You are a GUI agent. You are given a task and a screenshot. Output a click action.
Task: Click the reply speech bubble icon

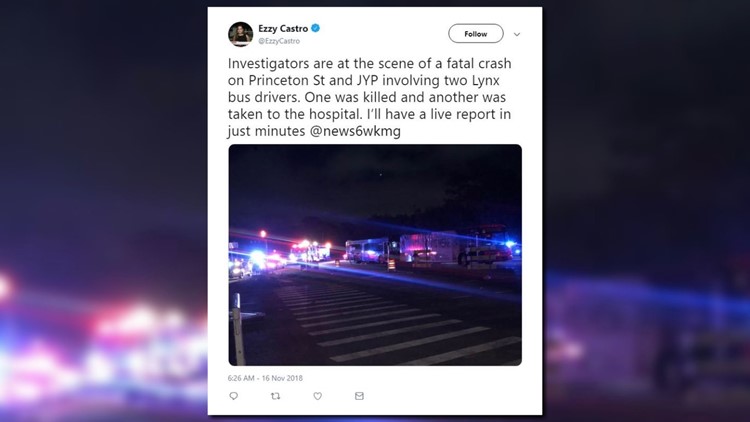point(233,396)
